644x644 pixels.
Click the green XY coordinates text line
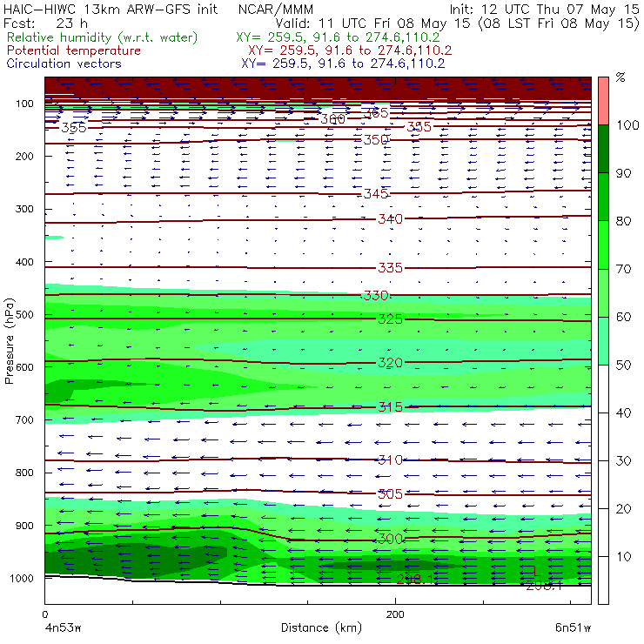click(x=338, y=37)
